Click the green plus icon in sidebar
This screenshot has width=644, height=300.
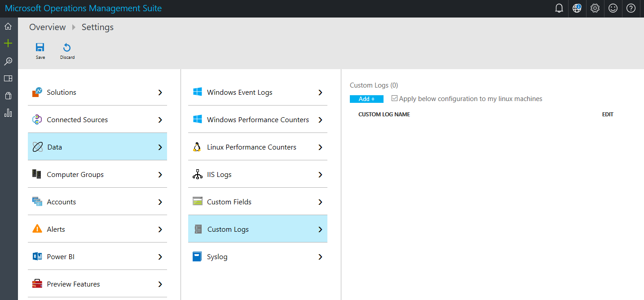point(8,44)
